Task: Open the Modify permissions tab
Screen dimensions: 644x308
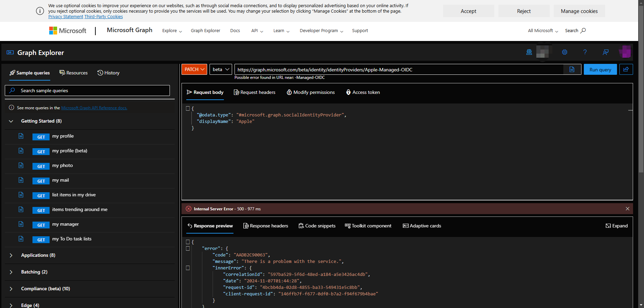Action: click(311, 92)
